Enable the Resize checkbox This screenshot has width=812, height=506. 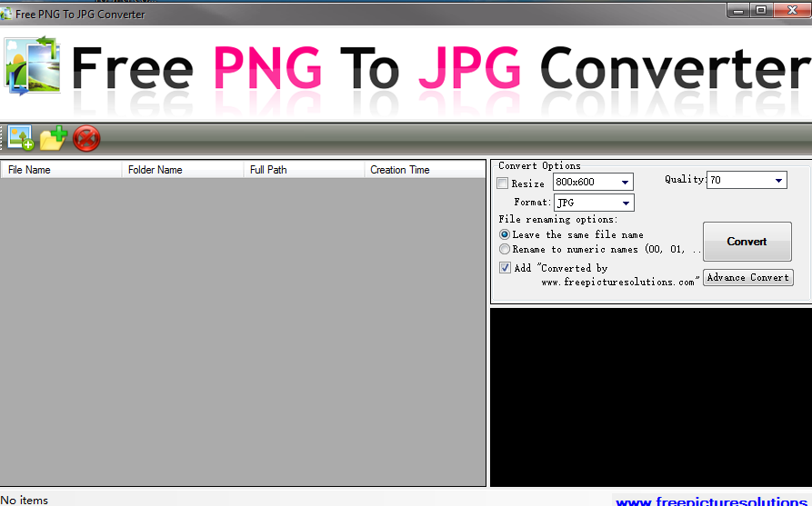[x=502, y=184]
